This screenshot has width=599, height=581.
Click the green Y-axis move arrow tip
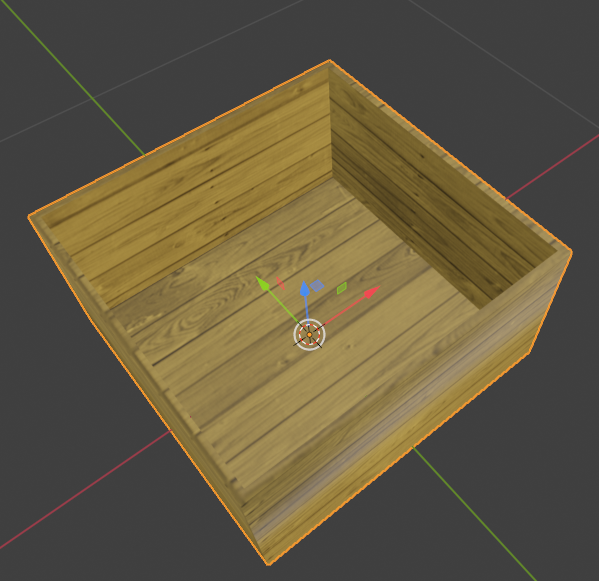click(263, 284)
